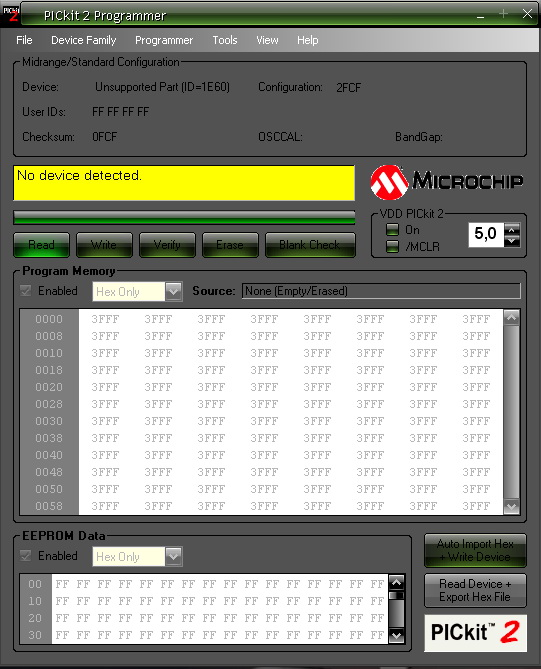Click the Microchip logo
Image resolution: width=541 pixels, height=669 pixels.
447,183
